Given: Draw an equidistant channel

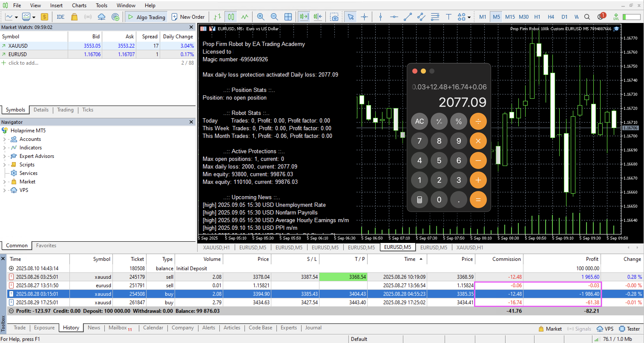Looking at the screenshot, I should [x=421, y=17].
